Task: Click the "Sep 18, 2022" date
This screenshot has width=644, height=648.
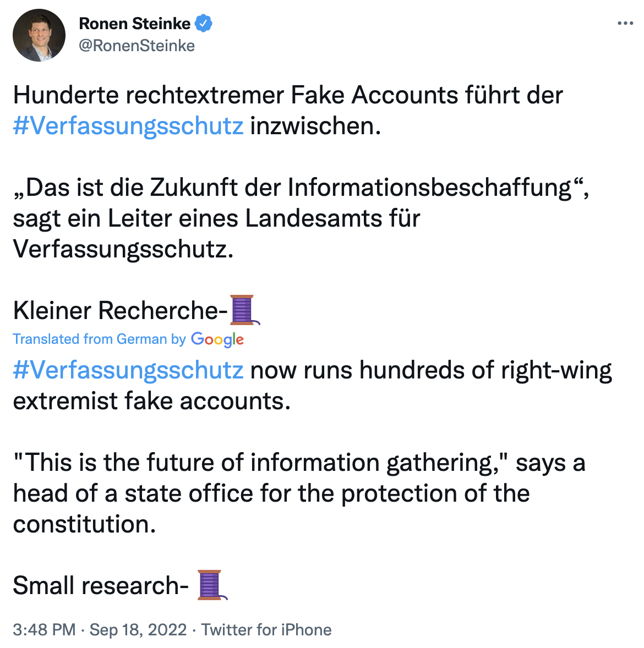Action: tap(138, 629)
